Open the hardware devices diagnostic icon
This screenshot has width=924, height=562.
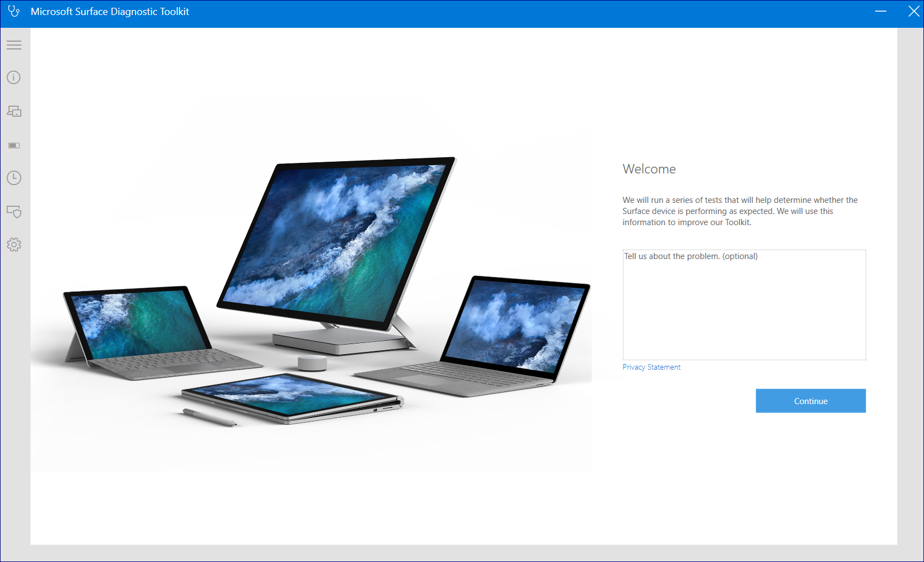(14, 111)
